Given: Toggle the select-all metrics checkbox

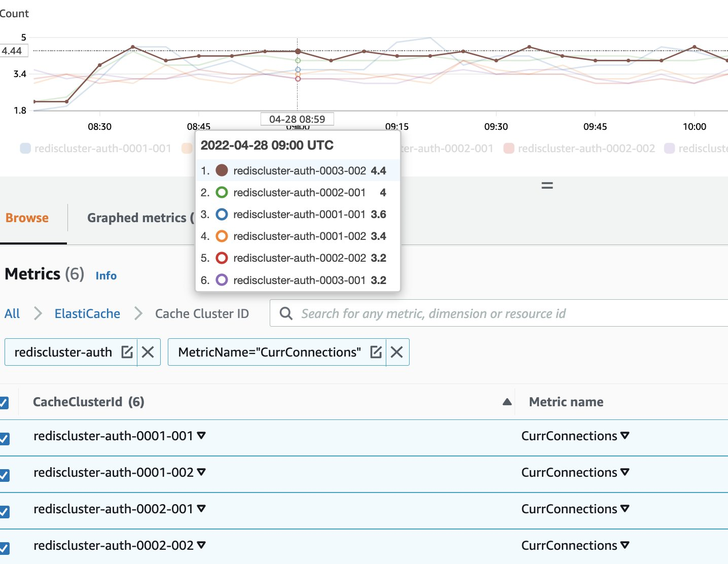Looking at the screenshot, I should (4, 403).
